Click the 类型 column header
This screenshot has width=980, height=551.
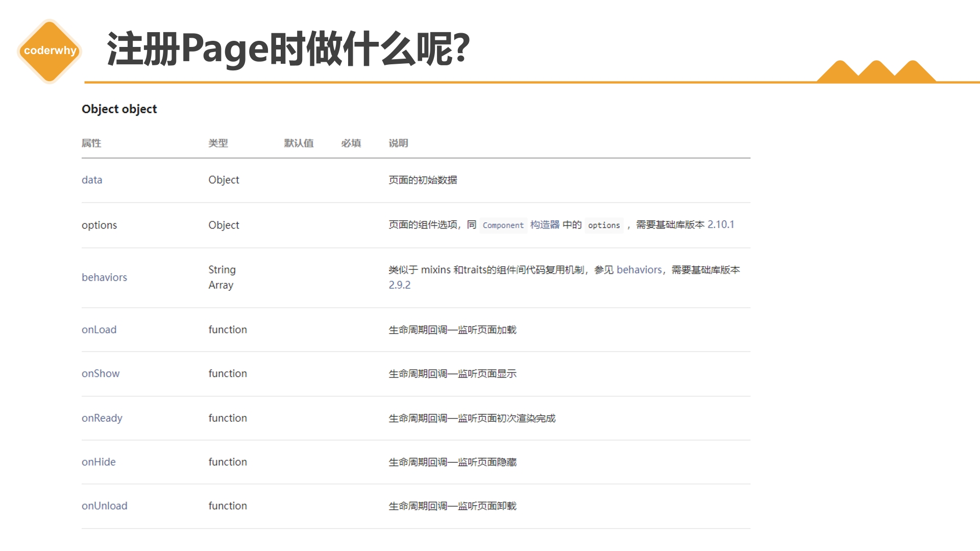click(x=218, y=143)
